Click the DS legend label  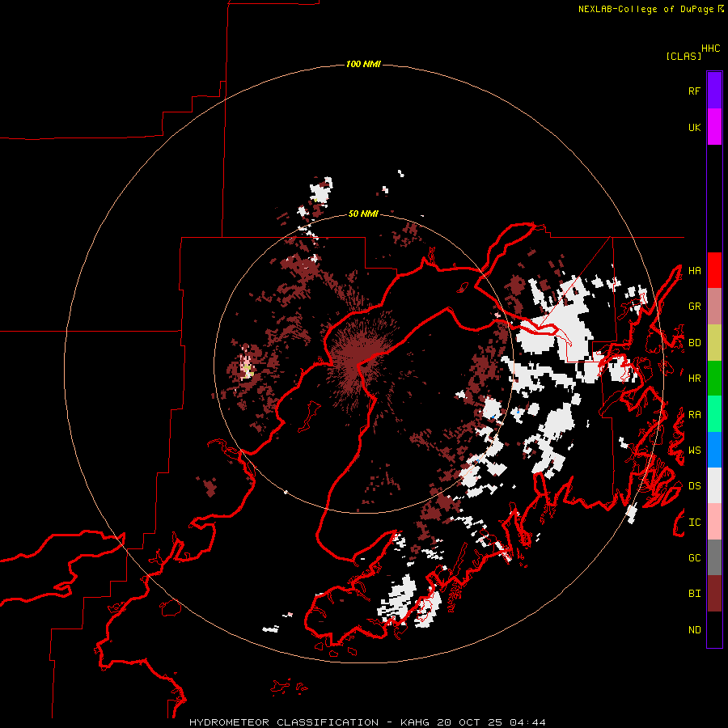coord(694,486)
